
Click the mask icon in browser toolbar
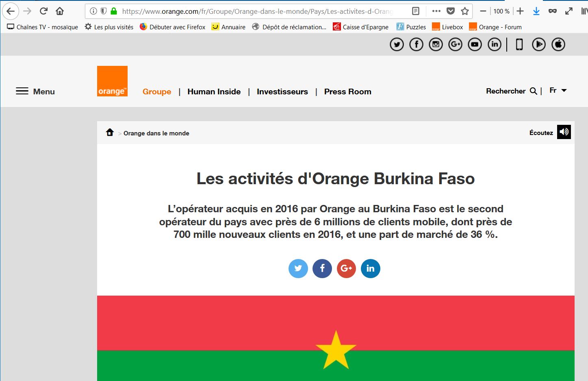[553, 11]
